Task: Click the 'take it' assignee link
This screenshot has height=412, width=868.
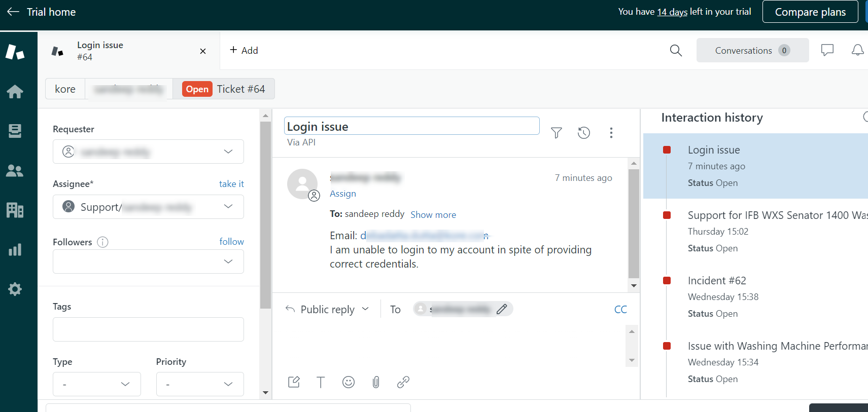Action: point(231,184)
